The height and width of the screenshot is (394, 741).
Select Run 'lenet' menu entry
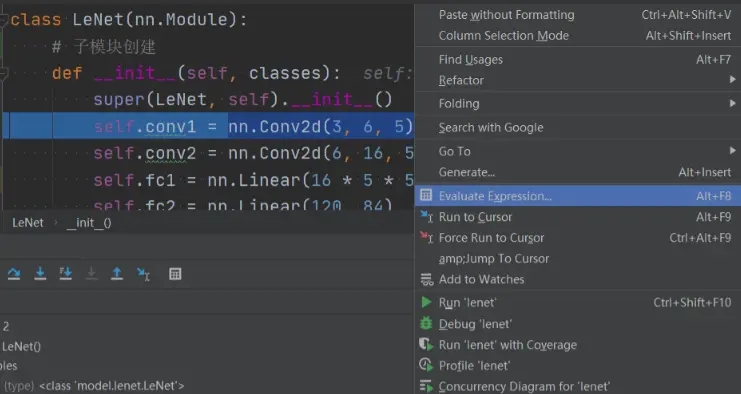pyautogui.click(x=577, y=302)
